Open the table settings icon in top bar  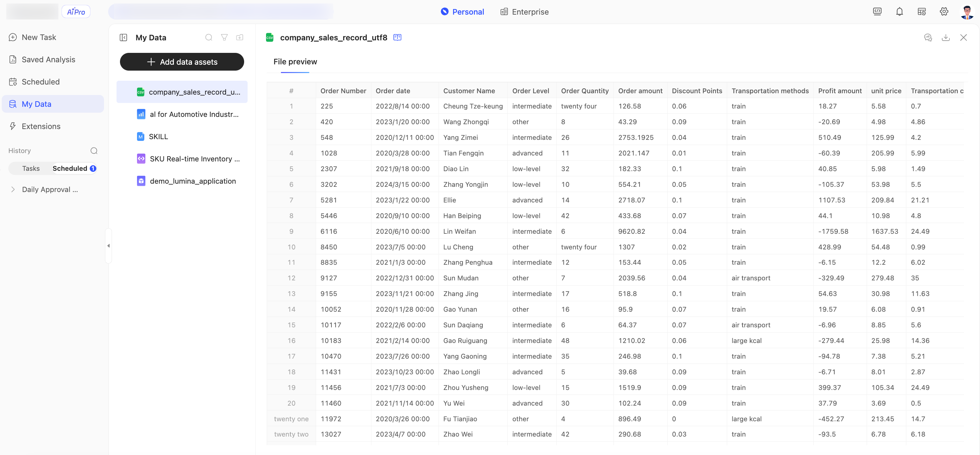pyautogui.click(x=922, y=11)
